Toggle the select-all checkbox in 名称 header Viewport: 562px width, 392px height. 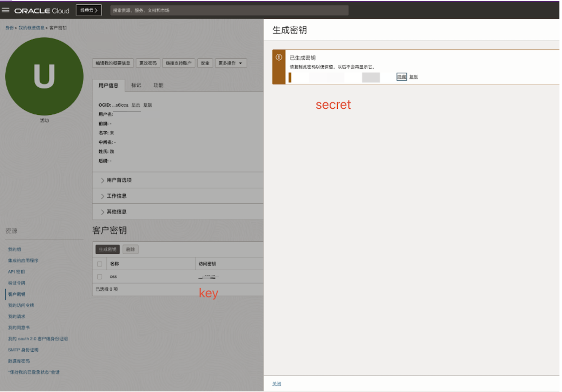pos(99,264)
